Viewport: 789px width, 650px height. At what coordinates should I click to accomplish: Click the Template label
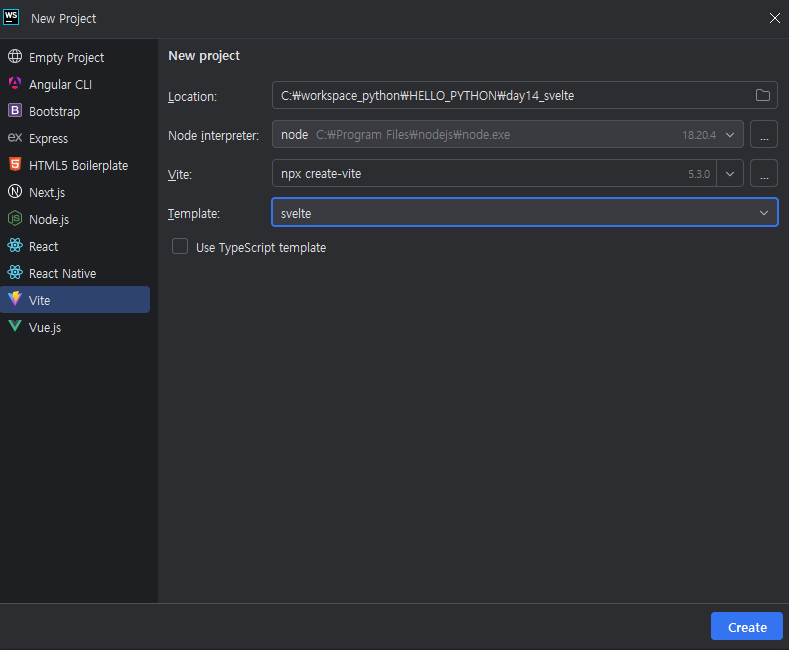pyautogui.click(x=194, y=214)
